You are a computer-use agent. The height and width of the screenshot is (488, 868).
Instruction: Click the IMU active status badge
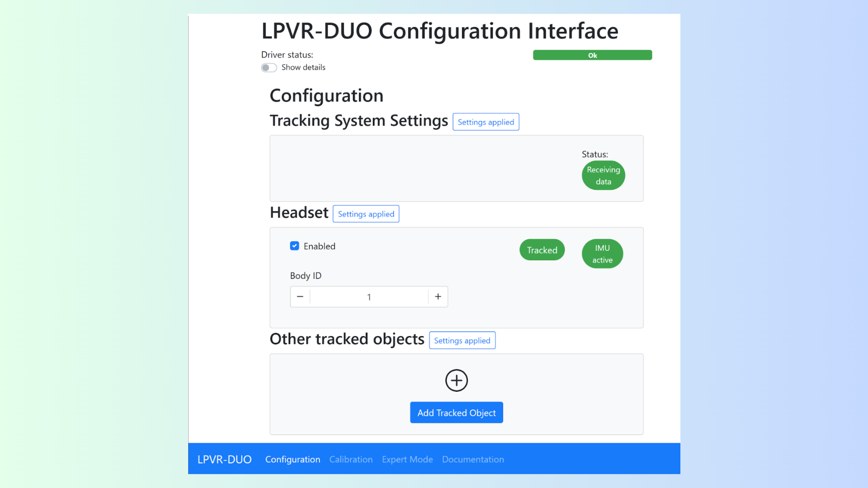click(603, 253)
